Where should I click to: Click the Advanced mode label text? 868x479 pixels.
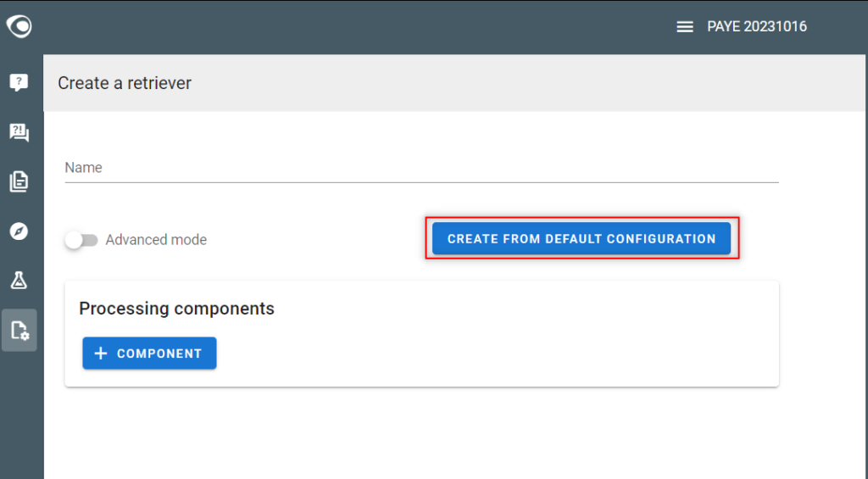pos(156,240)
